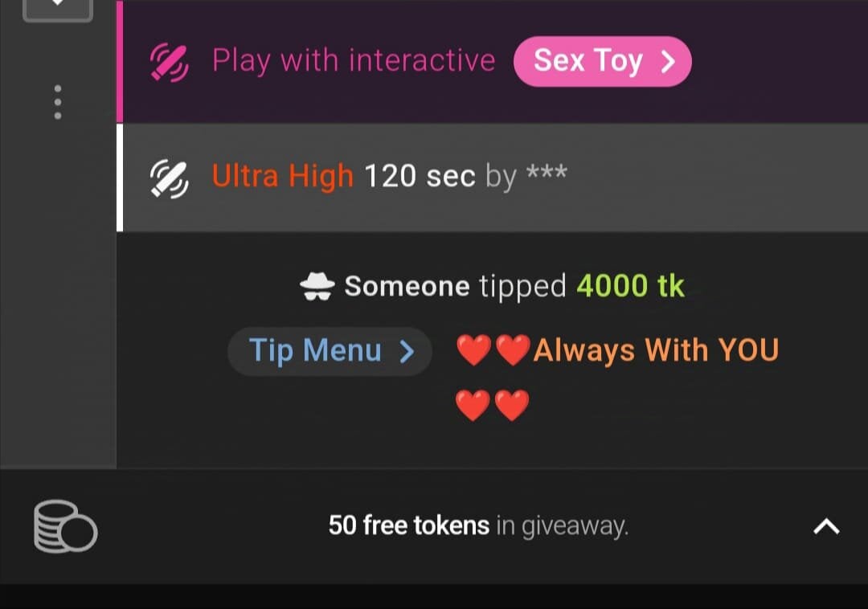Screen dimensions: 868x609
Task: Open the vertical three-dot options menu
Action: tap(58, 102)
